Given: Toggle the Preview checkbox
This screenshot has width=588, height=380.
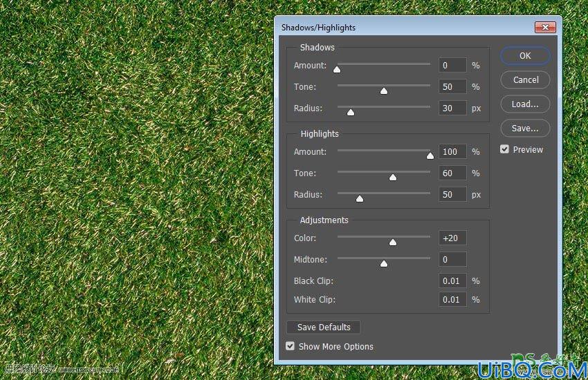Looking at the screenshot, I should pos(504,149).
